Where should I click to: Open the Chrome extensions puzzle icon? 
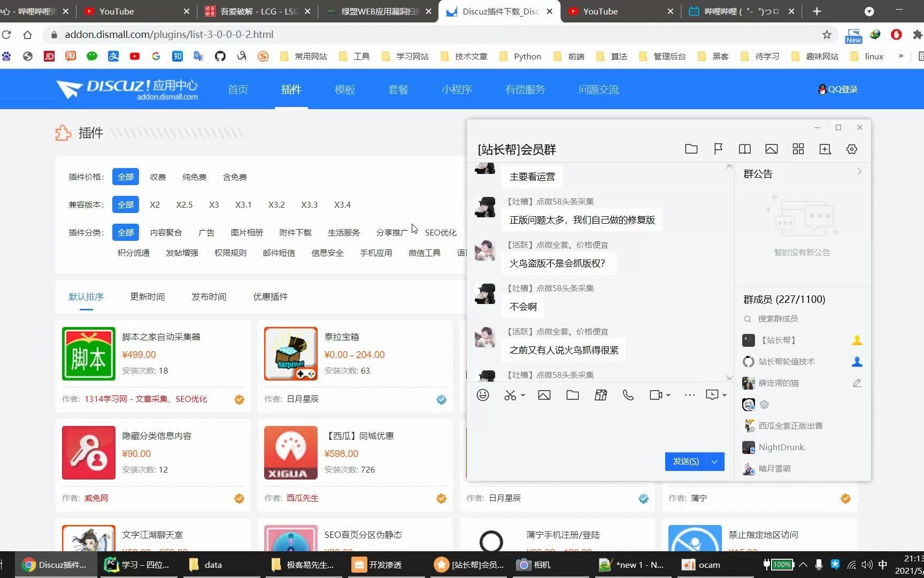point(918,35)
